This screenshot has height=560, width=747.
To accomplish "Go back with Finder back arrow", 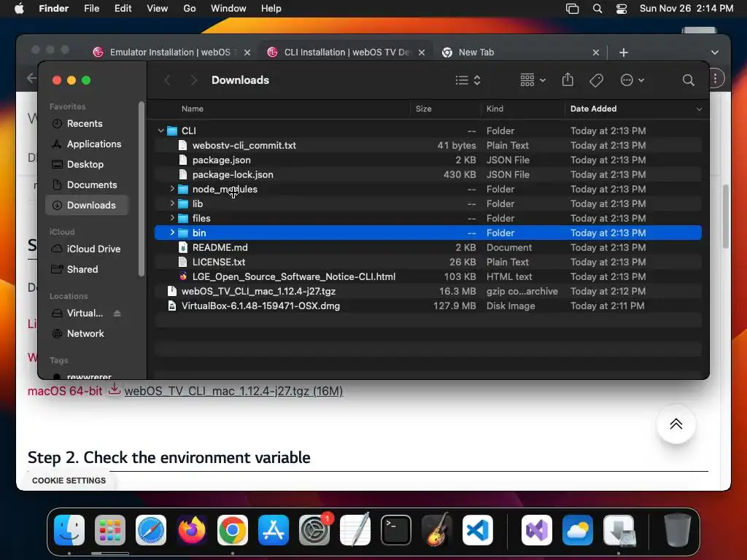I will tap(167, 80).
